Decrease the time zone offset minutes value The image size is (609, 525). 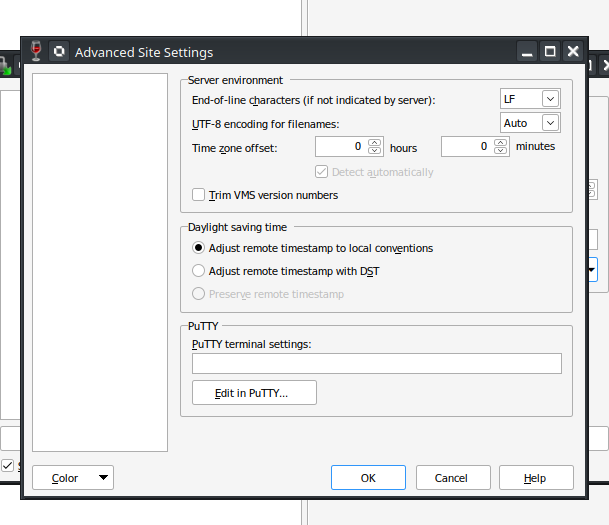tap(501, 151)
